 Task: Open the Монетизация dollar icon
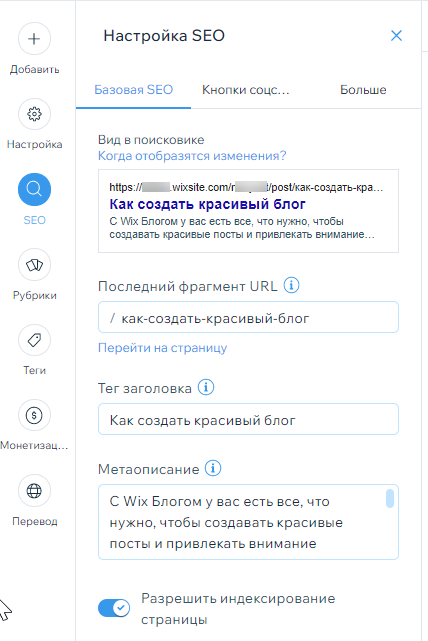[34, 415]
